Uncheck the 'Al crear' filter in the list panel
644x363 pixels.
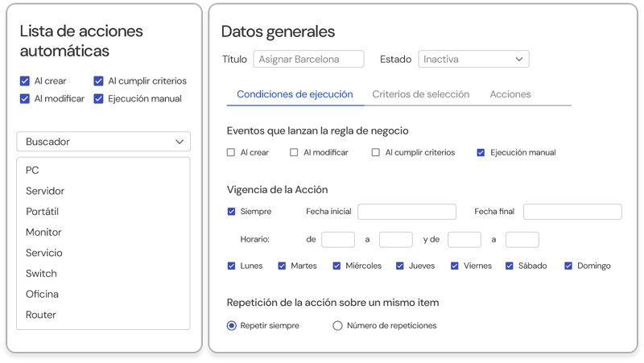click(25, 81)
